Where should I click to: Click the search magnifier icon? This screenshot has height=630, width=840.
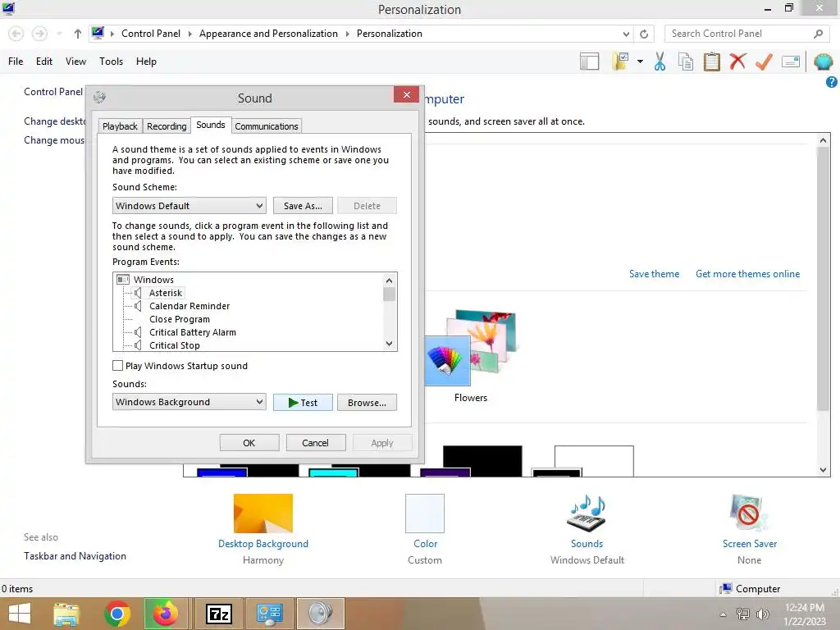point(818,34)
